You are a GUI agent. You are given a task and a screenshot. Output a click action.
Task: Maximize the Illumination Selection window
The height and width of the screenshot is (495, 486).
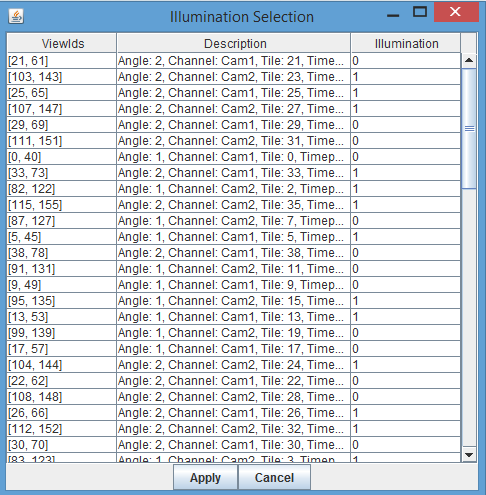pyautogui.click(x=420, y=12)
